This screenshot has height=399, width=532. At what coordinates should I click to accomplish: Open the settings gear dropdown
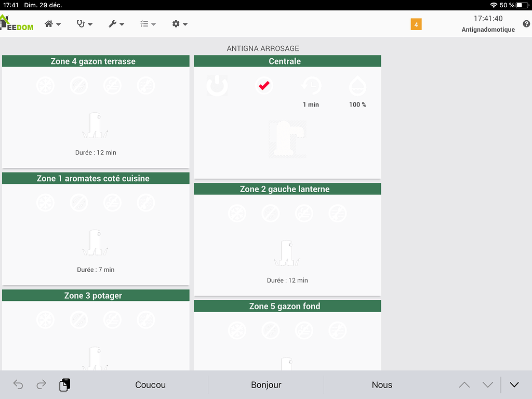pyautogui.click(x=179, y=24)
